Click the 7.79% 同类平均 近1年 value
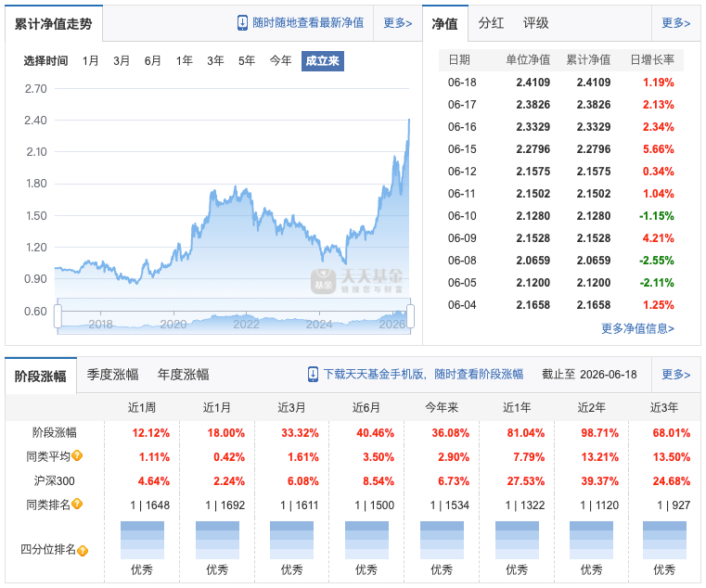The image size is (706, 588). click(529, 457)
